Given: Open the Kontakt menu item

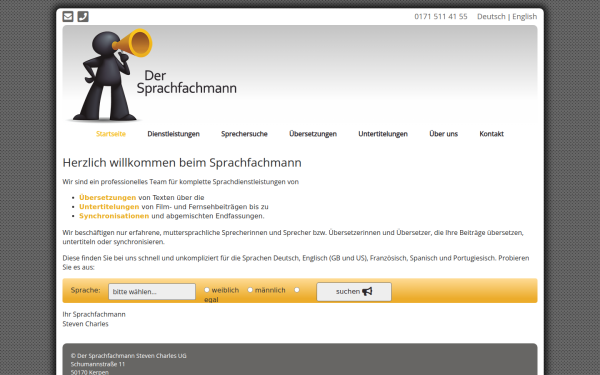Looking at the screenshot, I should (491, 134).
